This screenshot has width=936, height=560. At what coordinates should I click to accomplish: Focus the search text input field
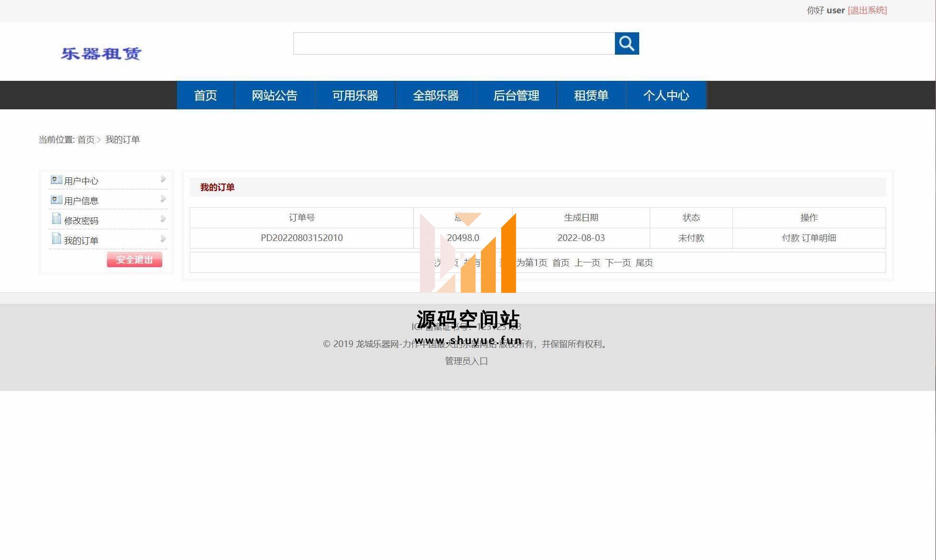(x=454, y=44)
